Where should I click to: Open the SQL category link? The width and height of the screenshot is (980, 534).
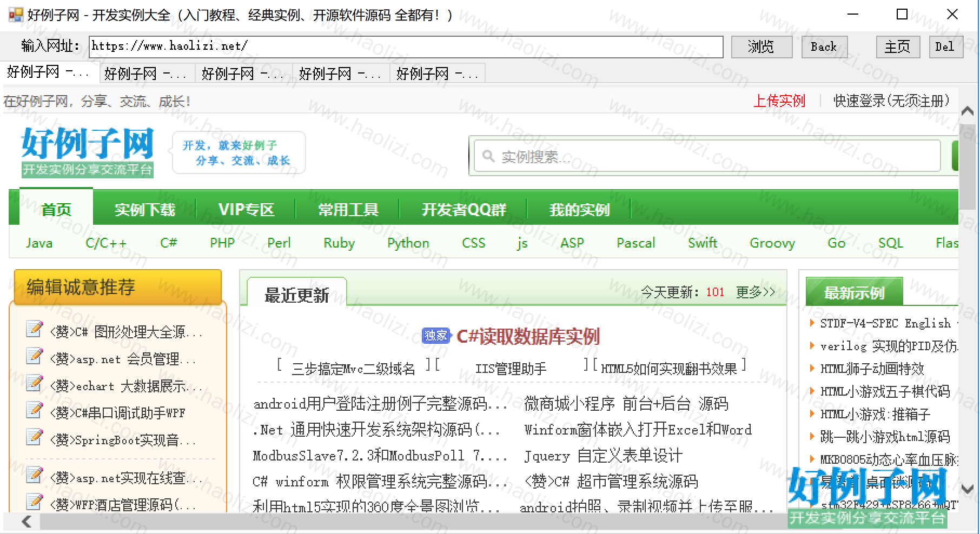click(891, 243)
